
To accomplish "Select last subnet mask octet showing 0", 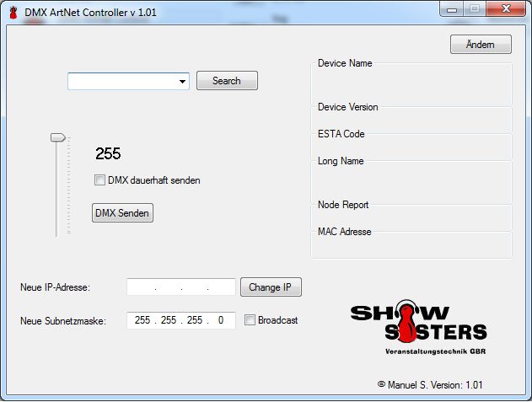I will pos(221,320).
